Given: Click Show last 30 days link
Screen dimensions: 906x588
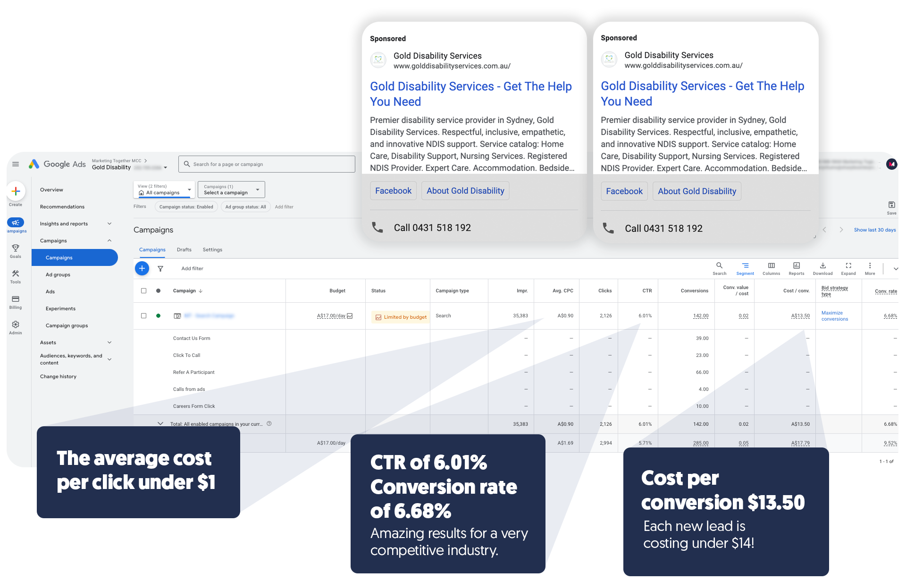Looking at the screenshot, I should point(875,230).
